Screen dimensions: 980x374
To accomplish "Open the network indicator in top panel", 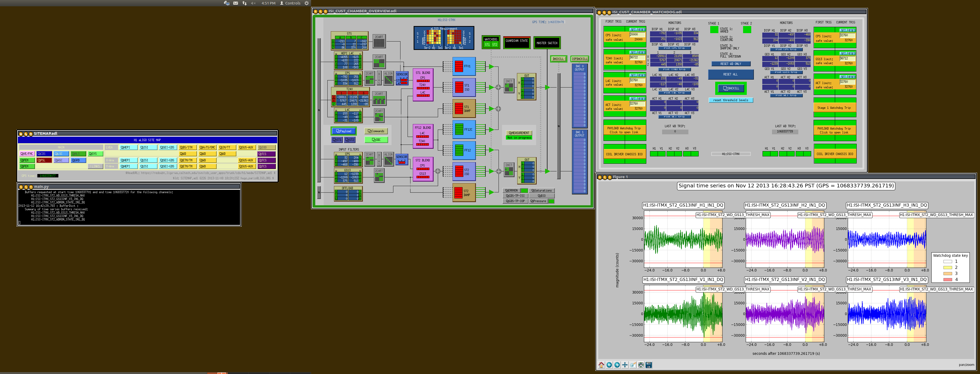I will (244, 3).
